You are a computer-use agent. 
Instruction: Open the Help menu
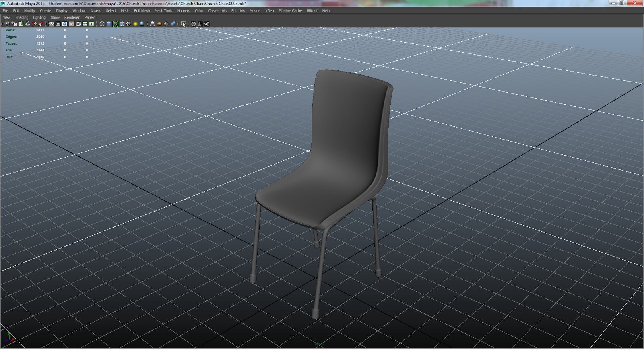coord(326,11)
